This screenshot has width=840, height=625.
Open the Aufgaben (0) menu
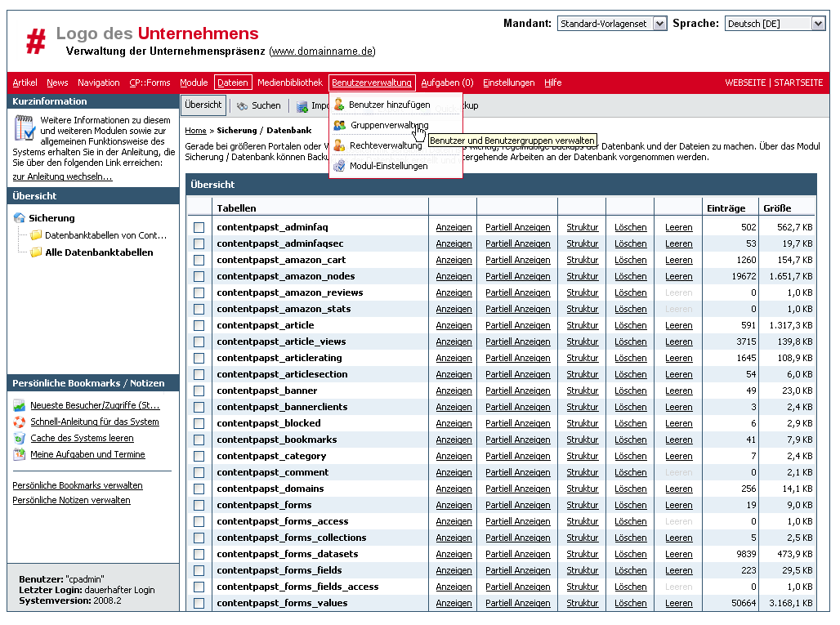point(447,83)
